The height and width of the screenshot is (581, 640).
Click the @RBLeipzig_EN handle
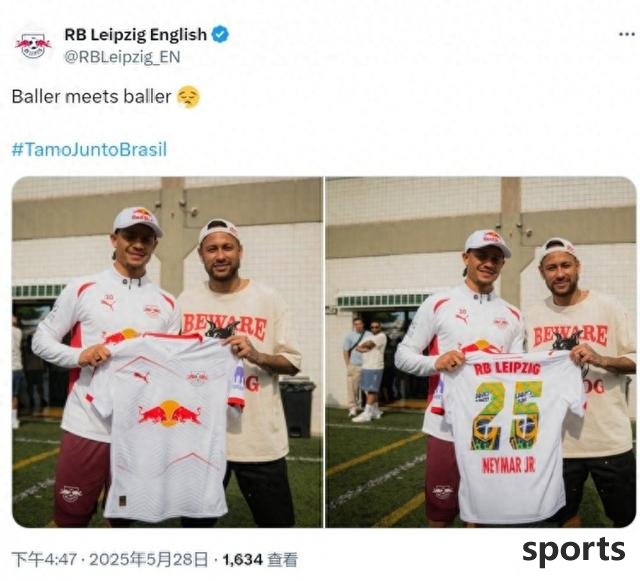(x=122, y=57)
